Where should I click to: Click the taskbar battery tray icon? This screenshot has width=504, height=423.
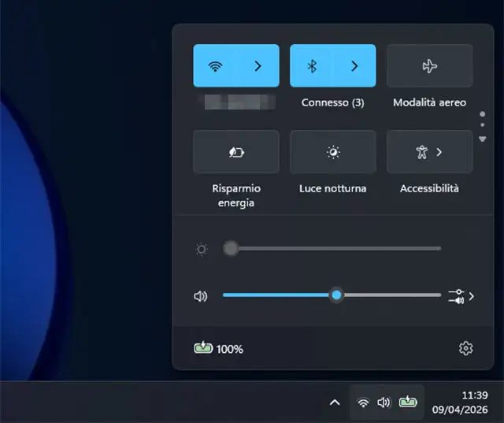tap(408, 402)
